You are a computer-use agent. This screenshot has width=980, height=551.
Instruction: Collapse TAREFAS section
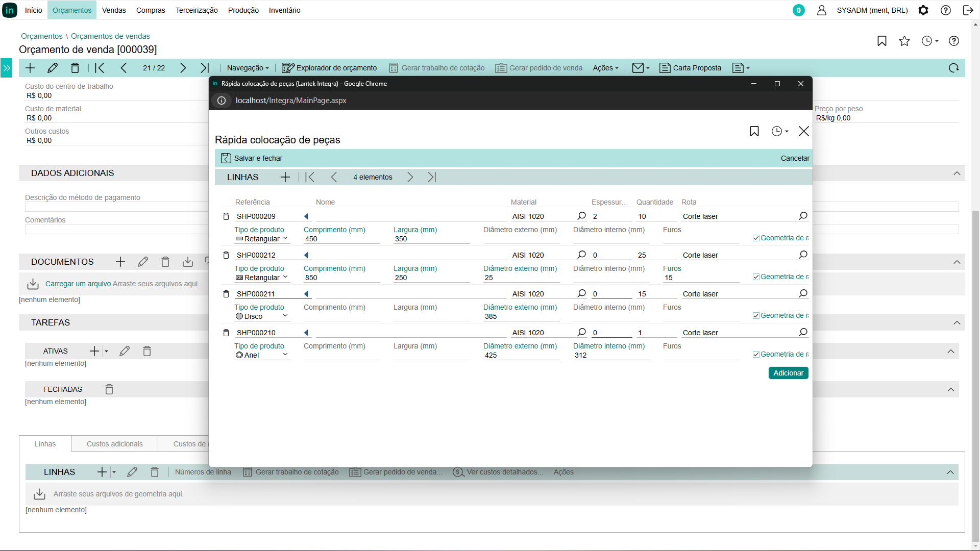(x=957, y=323)
